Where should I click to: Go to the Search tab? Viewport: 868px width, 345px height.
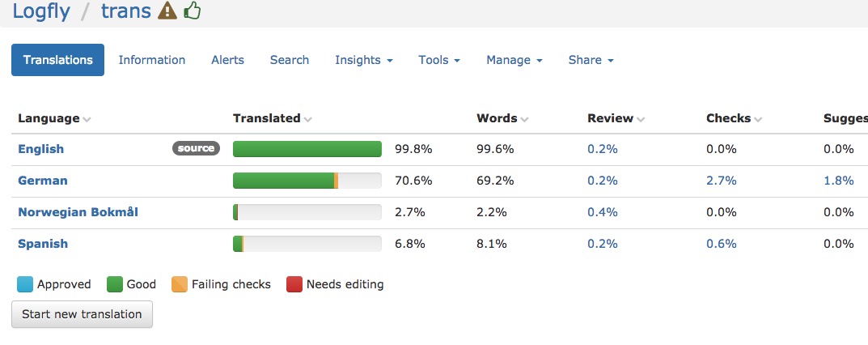pos(290,60)
